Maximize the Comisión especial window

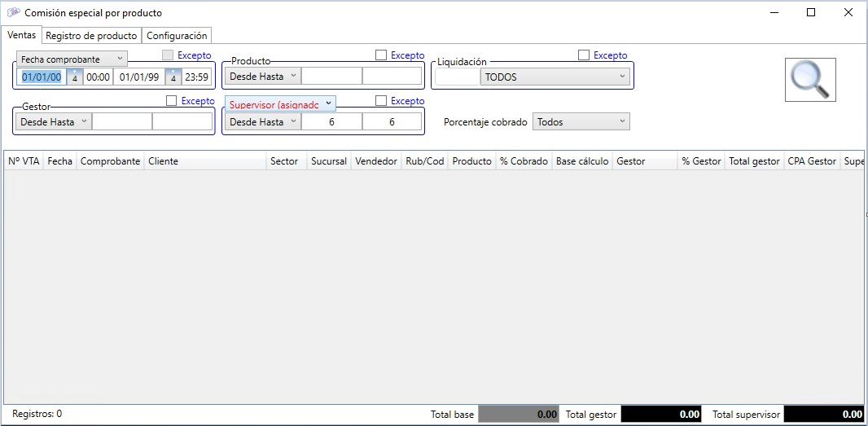810,13
